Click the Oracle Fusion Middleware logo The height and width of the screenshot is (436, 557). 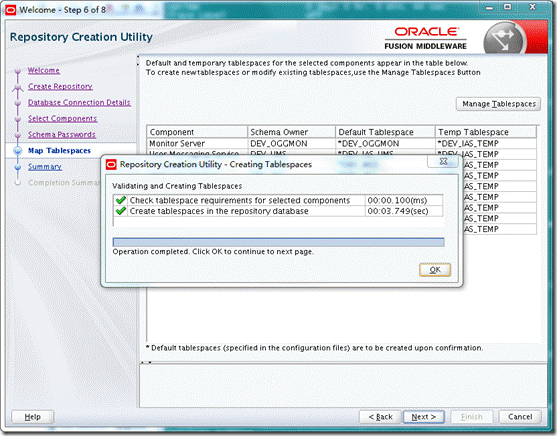426,38
